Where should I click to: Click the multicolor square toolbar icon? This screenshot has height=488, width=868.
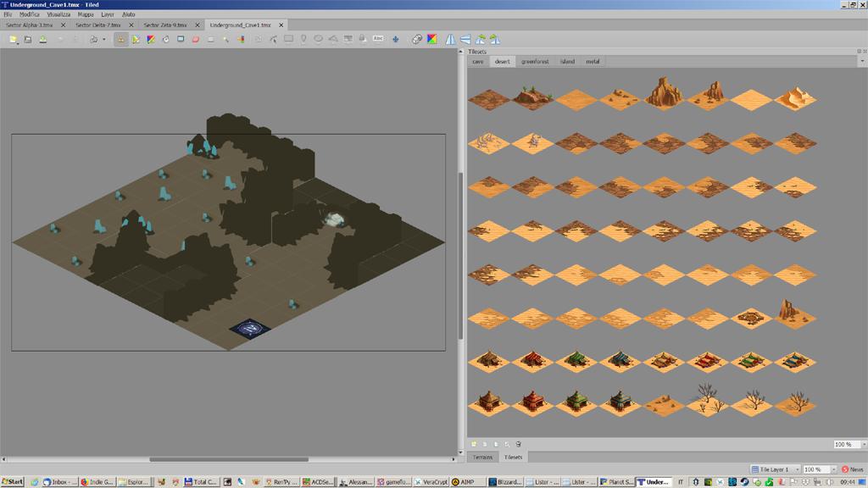point(431,39)
